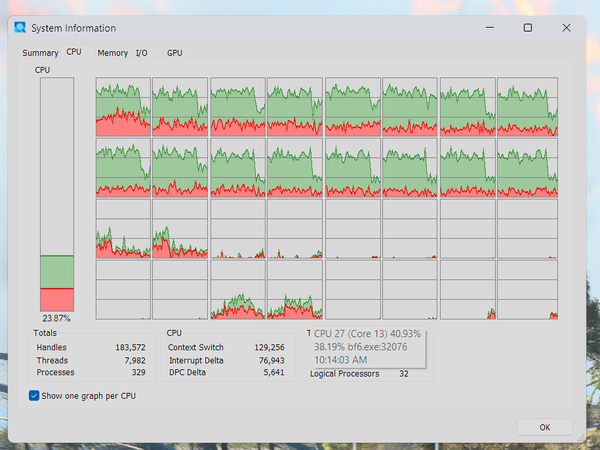Select the CPU tab
Viewport: 600px width, 450px height.
(x=74, y=52)
